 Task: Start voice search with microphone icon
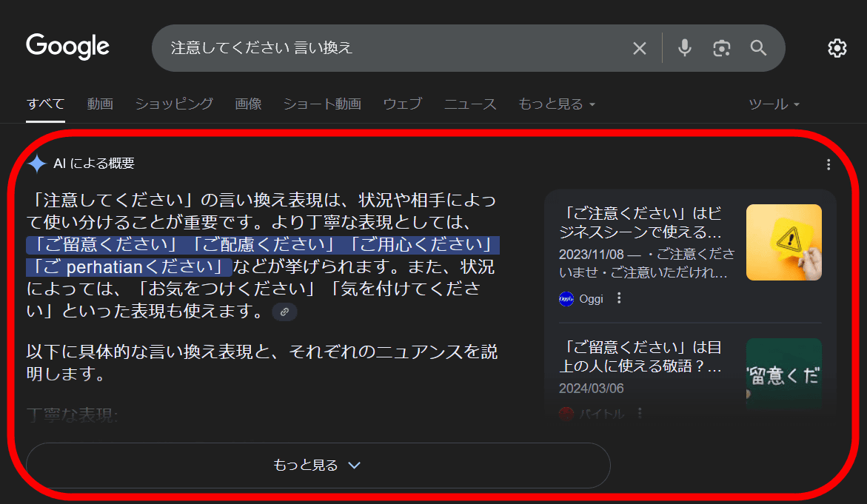[685, 49]
